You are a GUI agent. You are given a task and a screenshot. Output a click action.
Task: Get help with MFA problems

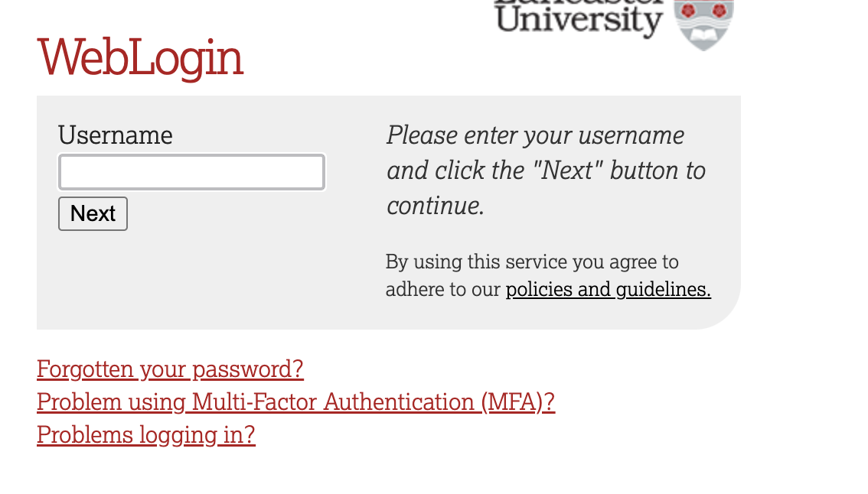point(295,402)
